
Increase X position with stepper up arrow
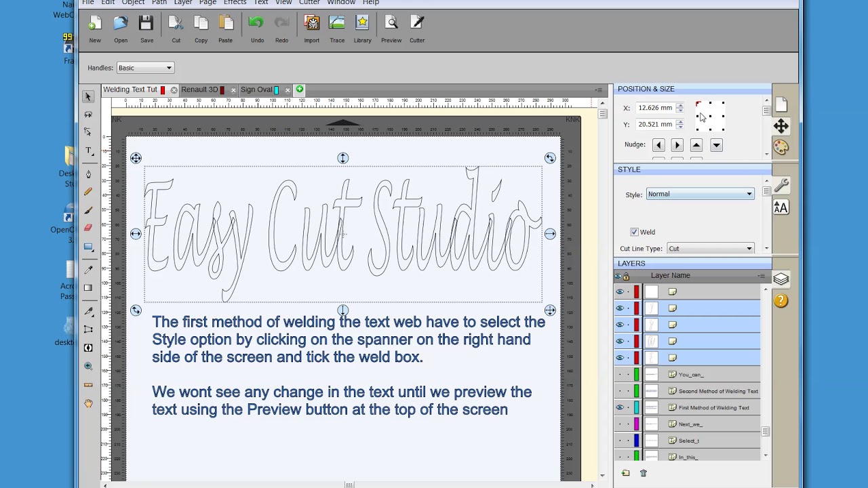pyautogui.click(x=679, y=105)
